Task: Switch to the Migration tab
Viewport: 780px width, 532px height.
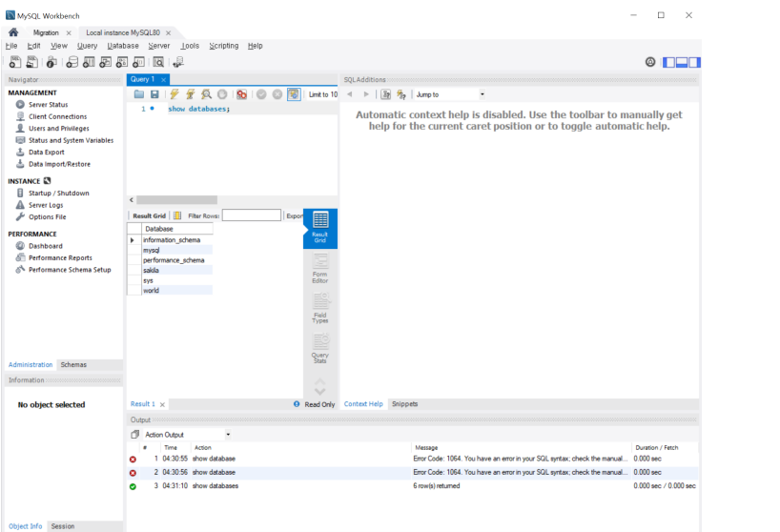Action: tap(46, 32)
